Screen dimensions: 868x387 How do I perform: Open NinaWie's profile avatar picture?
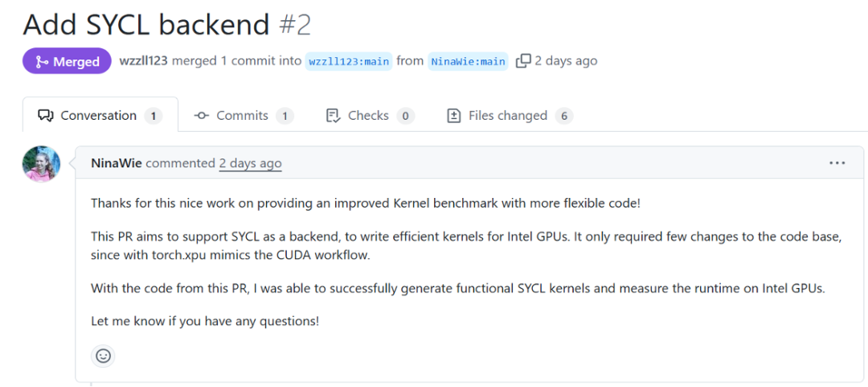[41, 163]
